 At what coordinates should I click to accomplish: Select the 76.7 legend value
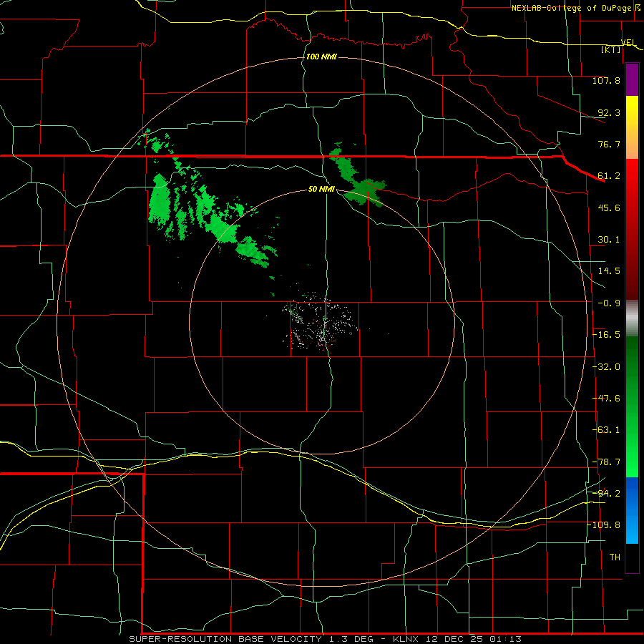pyautogui.click(x=609, y=144)
